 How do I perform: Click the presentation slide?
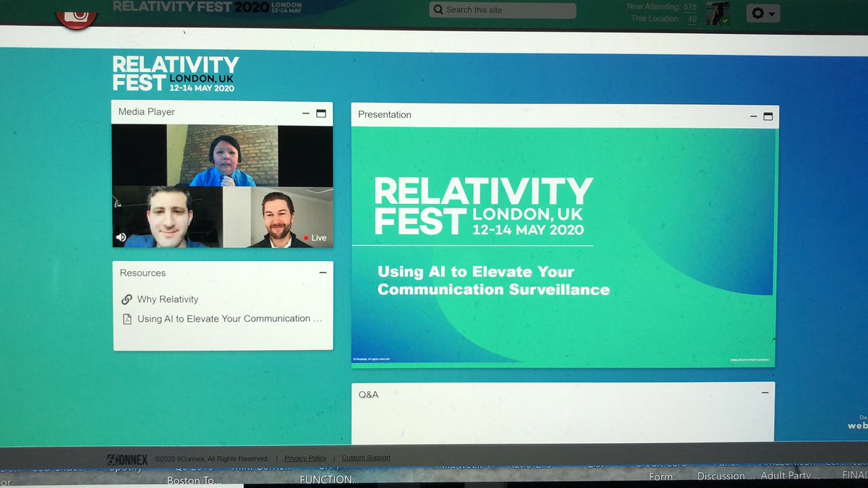tap(564, 247)
